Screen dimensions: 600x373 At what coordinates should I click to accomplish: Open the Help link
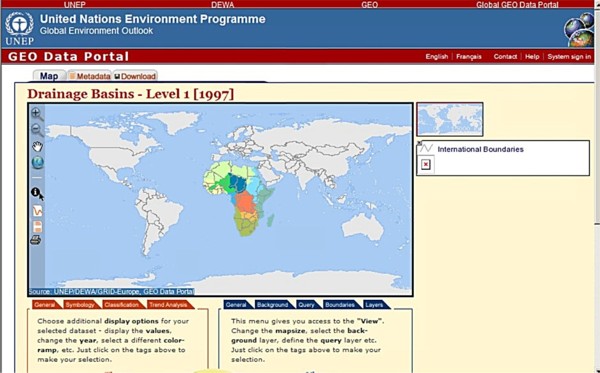[x=532, y=57]
